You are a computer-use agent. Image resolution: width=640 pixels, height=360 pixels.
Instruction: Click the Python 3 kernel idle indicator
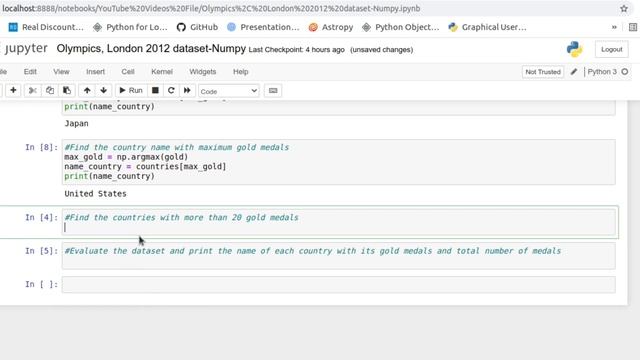(624, 72)
